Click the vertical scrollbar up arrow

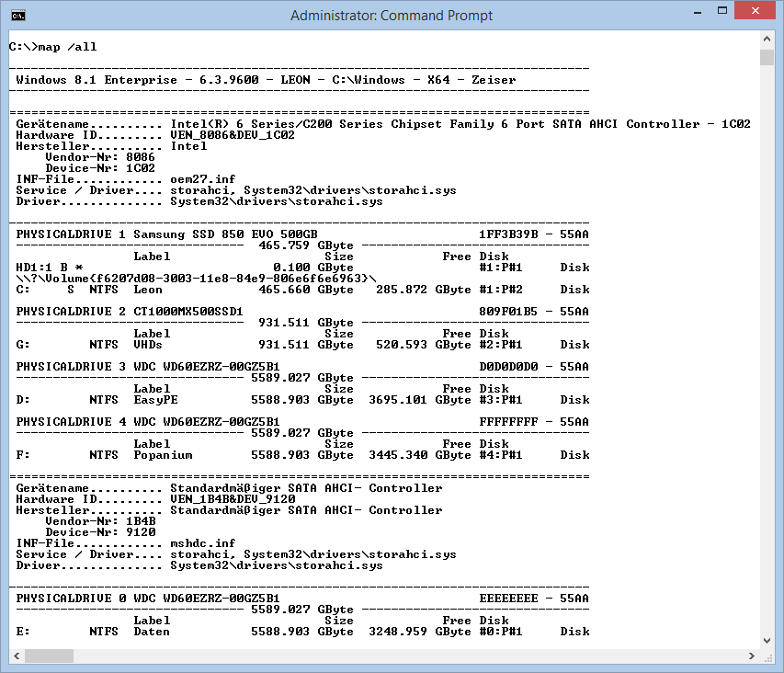click(767, 40)
